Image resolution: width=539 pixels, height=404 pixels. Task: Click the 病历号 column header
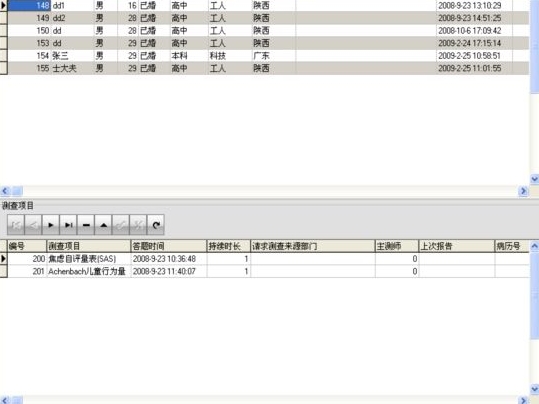(x=512, y=246)
